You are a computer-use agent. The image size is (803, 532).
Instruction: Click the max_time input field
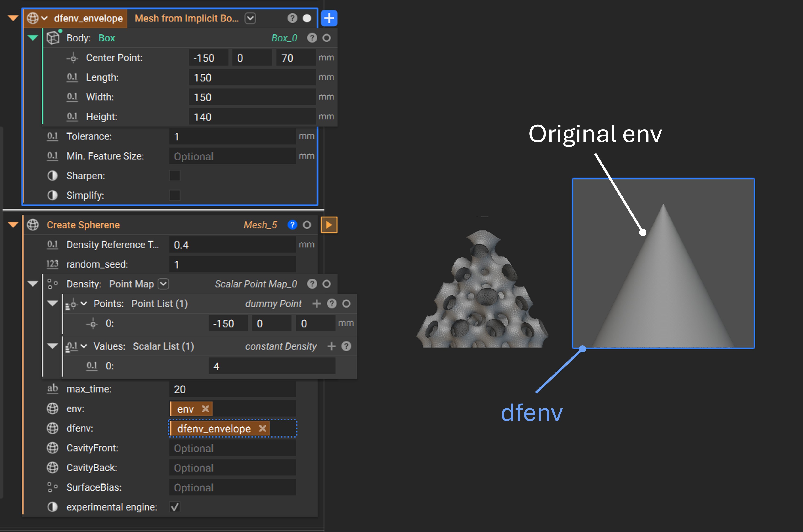click(232, 389)
